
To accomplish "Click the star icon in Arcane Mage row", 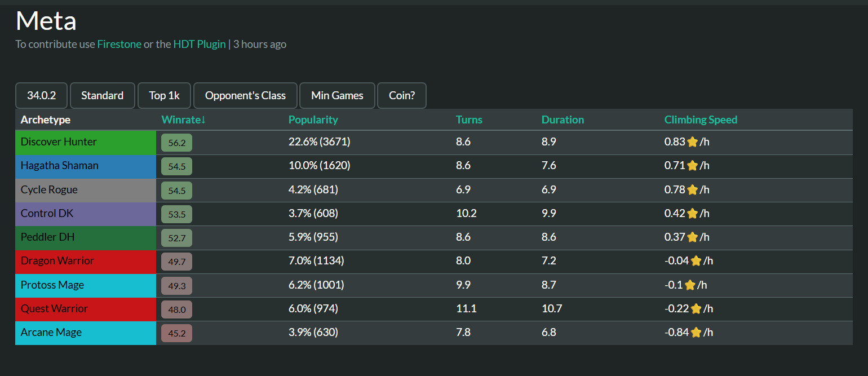I will [x=696, y=333].
